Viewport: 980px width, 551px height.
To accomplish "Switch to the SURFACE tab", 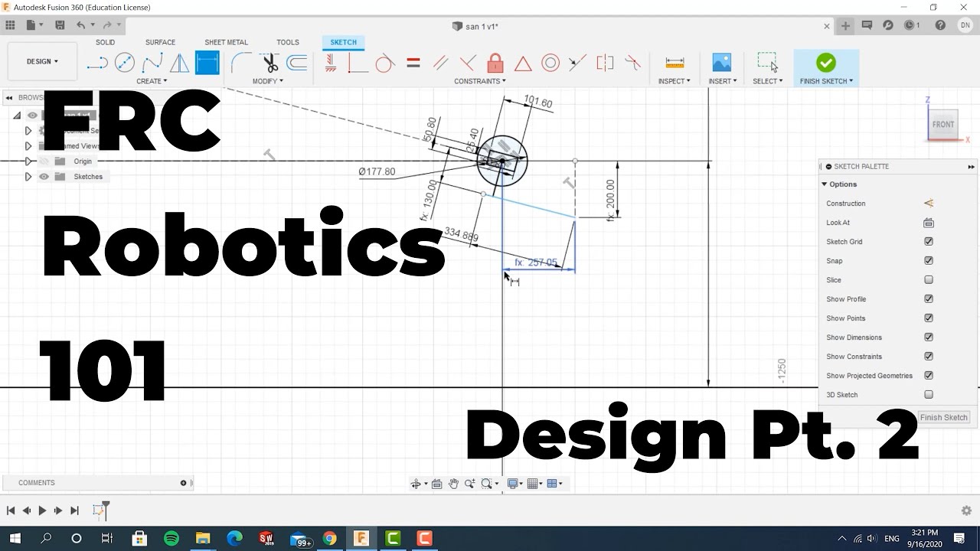I will click(x=160, y=42).
